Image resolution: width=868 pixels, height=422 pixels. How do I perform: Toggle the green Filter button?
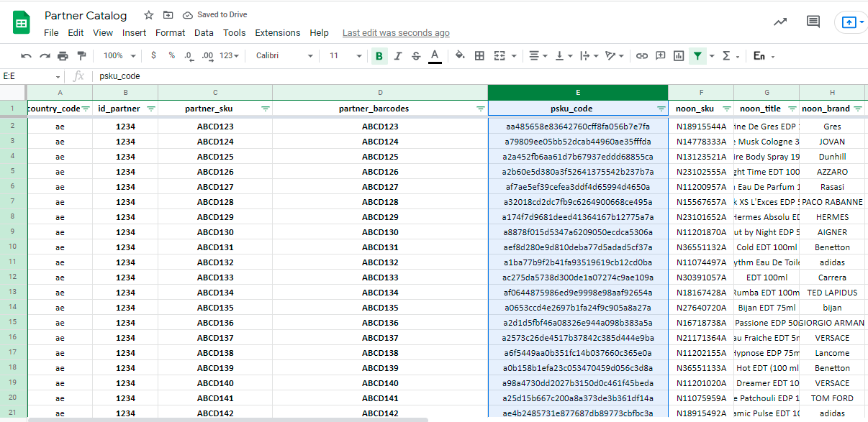click(x=697, y=56)
